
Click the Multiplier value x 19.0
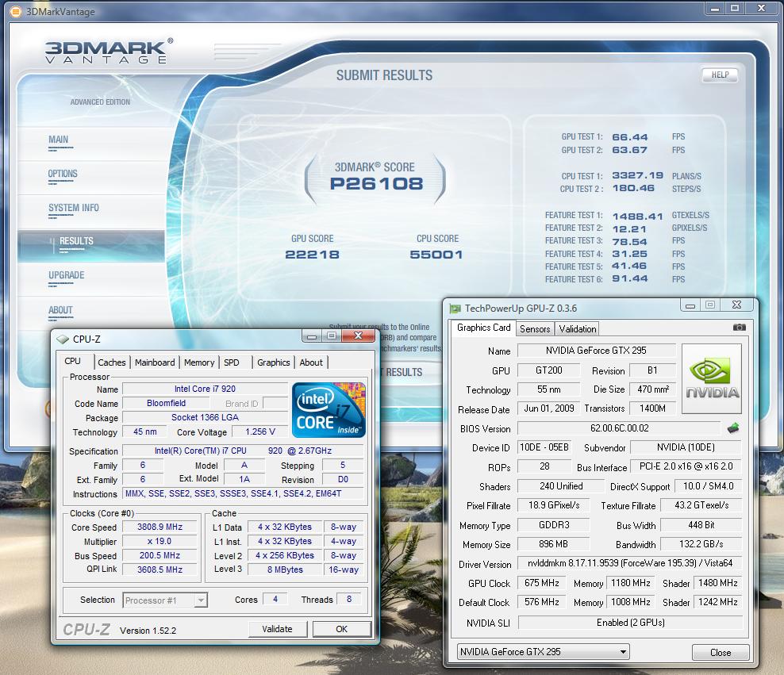(x=160, y=541)
